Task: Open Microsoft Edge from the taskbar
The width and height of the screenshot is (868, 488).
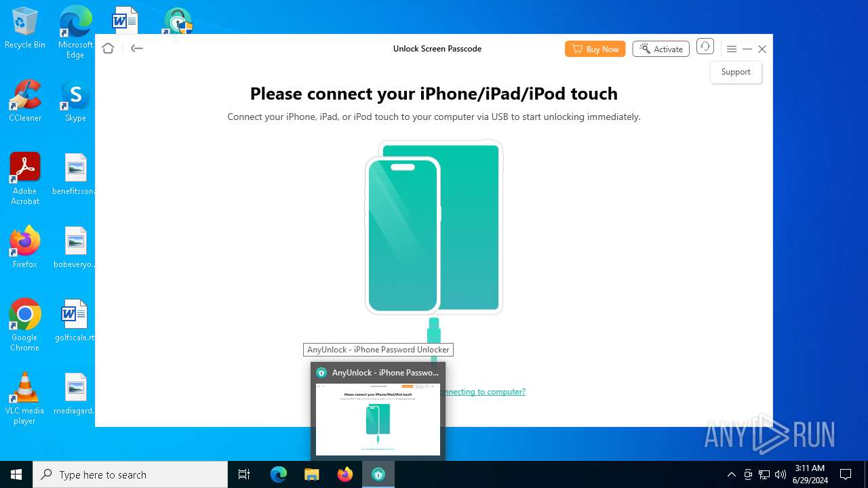Action: [x=279, y=474]
